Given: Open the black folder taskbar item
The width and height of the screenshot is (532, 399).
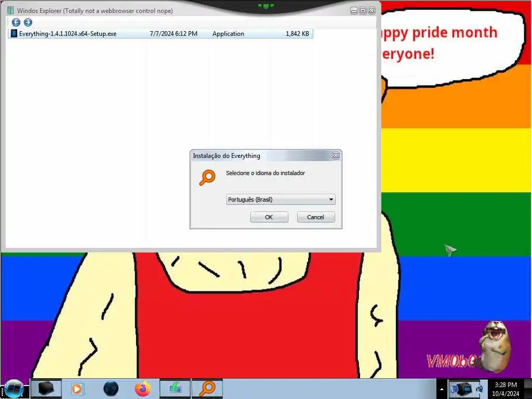Looking at the screenshot, I should point(46,389).
